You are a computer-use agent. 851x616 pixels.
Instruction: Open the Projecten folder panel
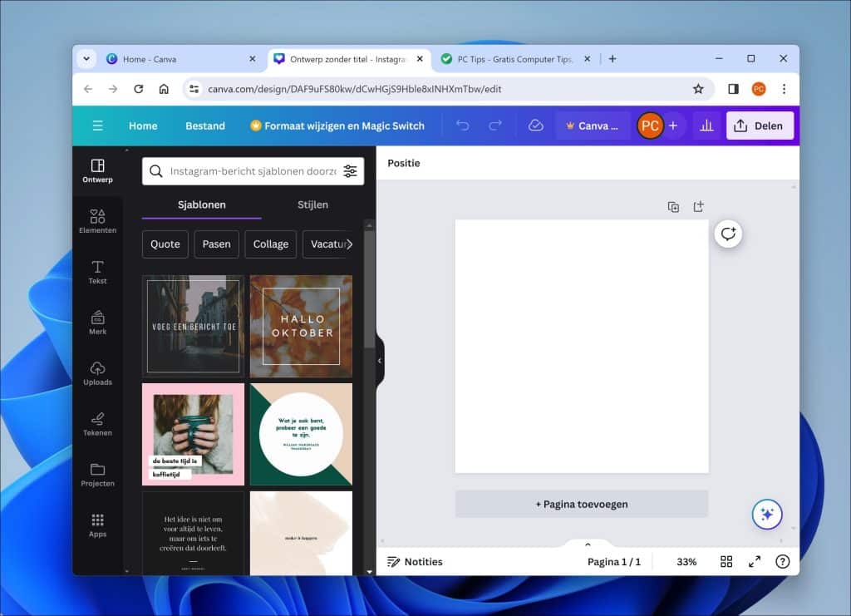[x=98, y=475]
